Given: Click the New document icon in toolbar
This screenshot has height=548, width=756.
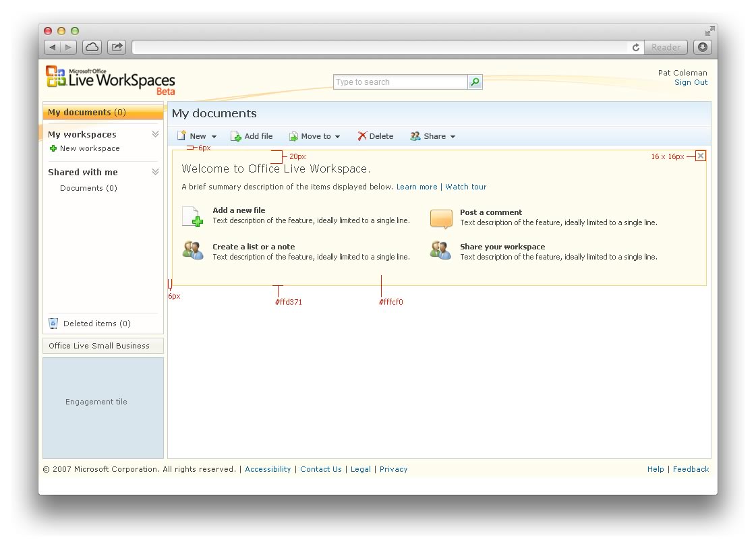Looking at the screenshot, I should (181, 136).
